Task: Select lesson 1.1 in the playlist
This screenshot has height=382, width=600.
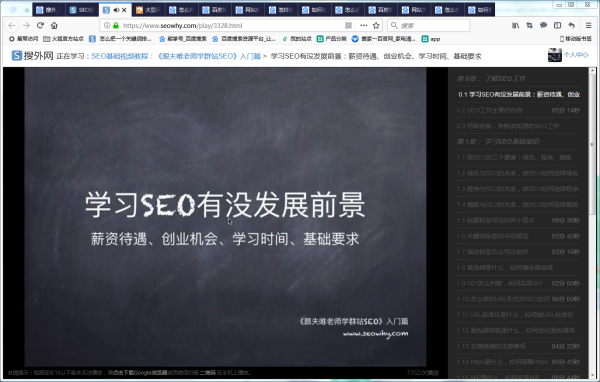Action: [x=519, y=157]
